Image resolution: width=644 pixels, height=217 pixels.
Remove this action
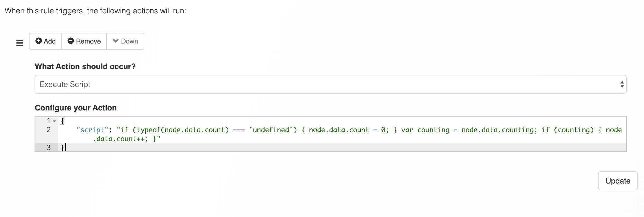84,41
